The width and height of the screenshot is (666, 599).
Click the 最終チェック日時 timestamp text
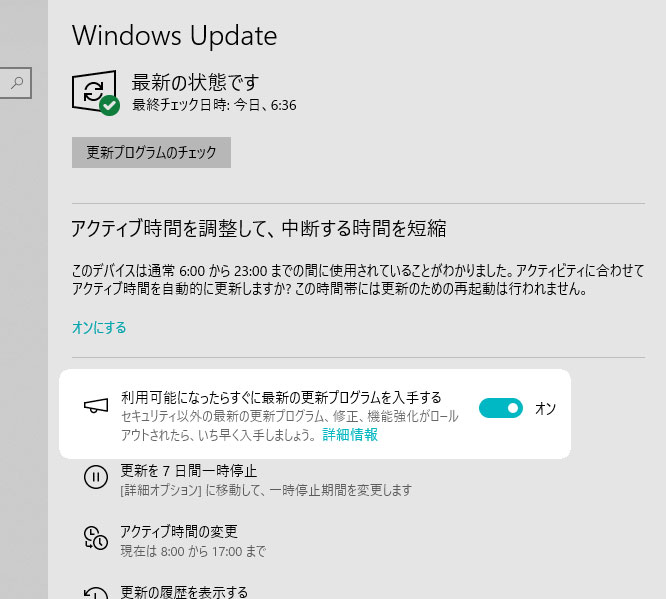[214, 105]
